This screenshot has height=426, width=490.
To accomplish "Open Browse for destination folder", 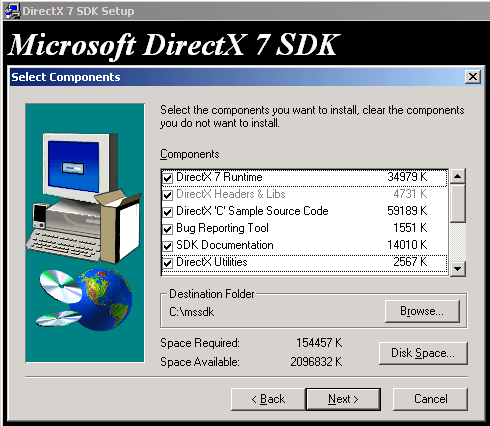I will point(422,311).
